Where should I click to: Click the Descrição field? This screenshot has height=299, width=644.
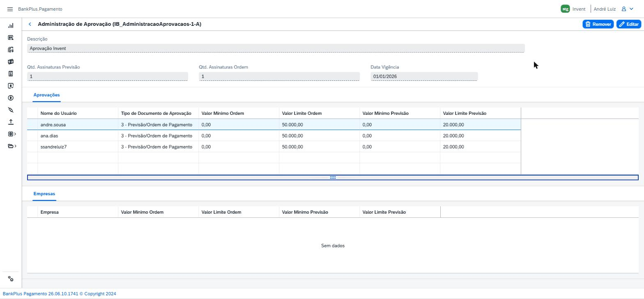tap(276, 48)
